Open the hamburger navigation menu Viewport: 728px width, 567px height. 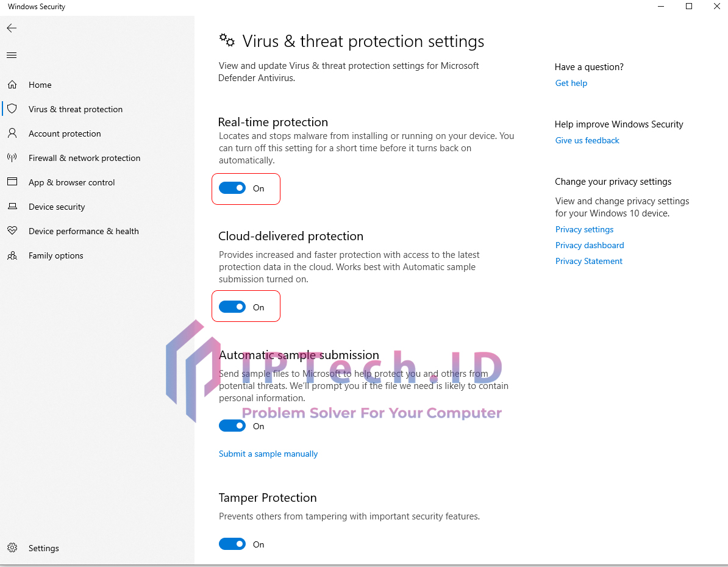12,55
